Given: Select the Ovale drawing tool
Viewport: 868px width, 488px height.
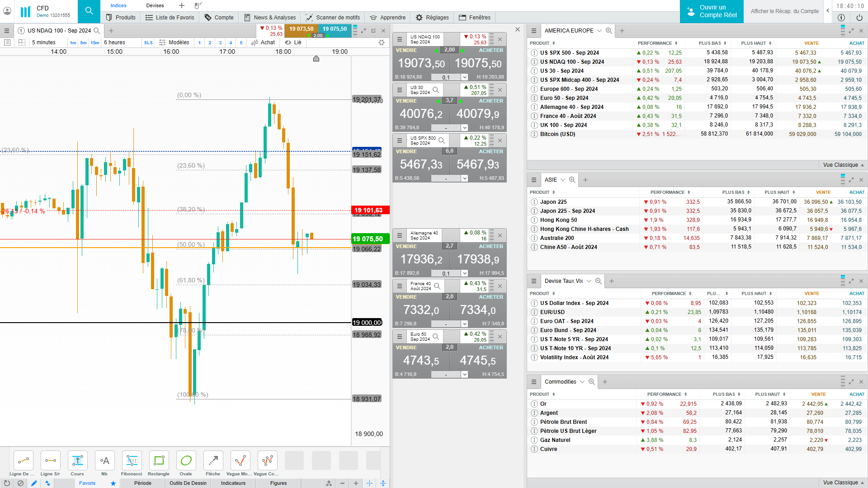Looking at the screenshot, I should click(x=186, y=461).
